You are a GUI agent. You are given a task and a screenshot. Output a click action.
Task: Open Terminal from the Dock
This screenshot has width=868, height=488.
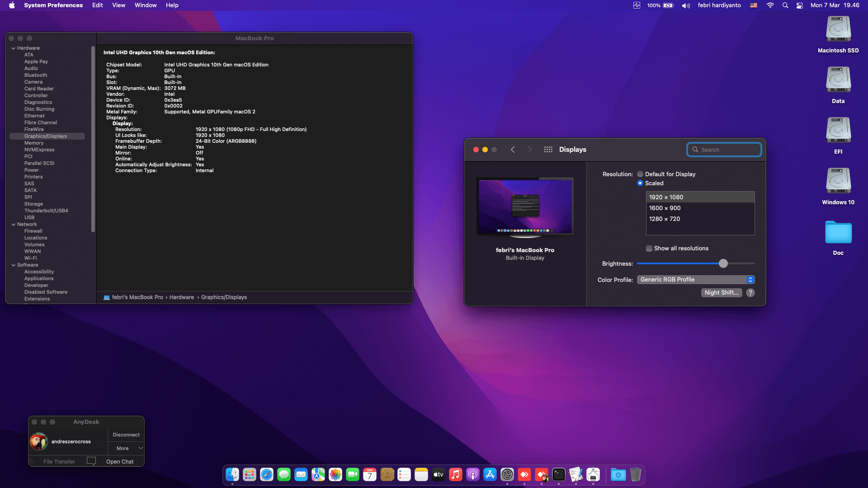tap(559, 474)
